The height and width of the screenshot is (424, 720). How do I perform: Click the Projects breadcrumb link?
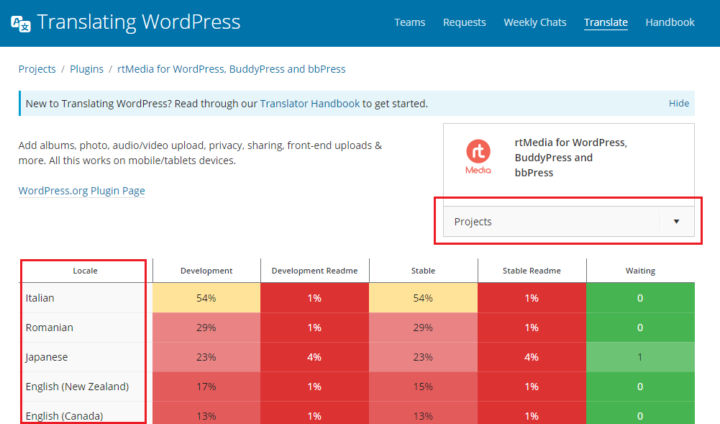pyautogui.click(x=37, y=69)
